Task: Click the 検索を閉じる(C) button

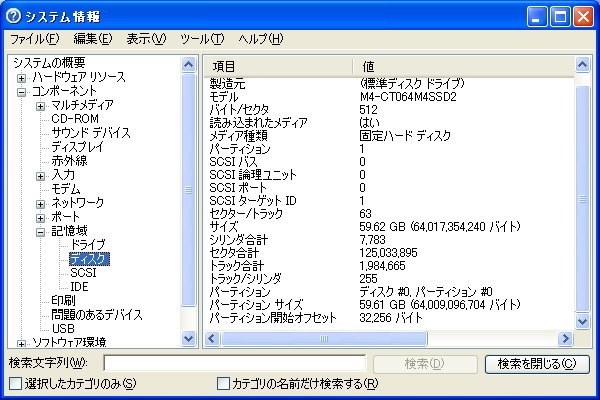Action: (537, 364)
